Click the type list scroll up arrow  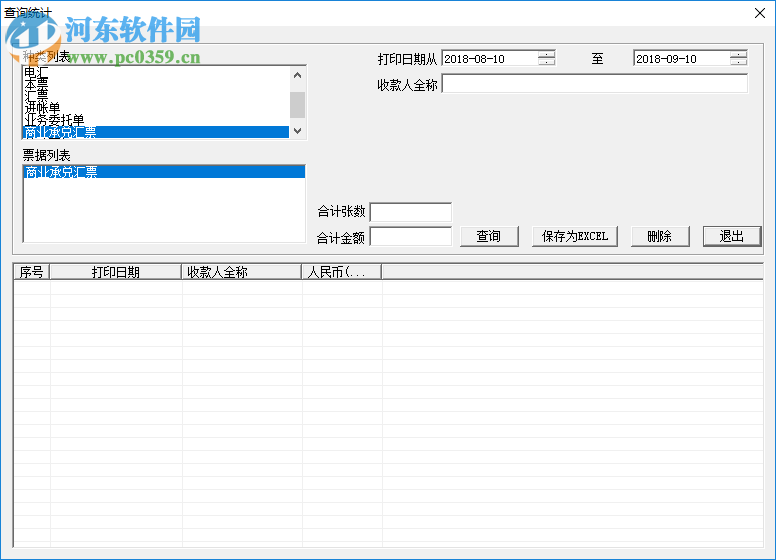pos(297,75)
